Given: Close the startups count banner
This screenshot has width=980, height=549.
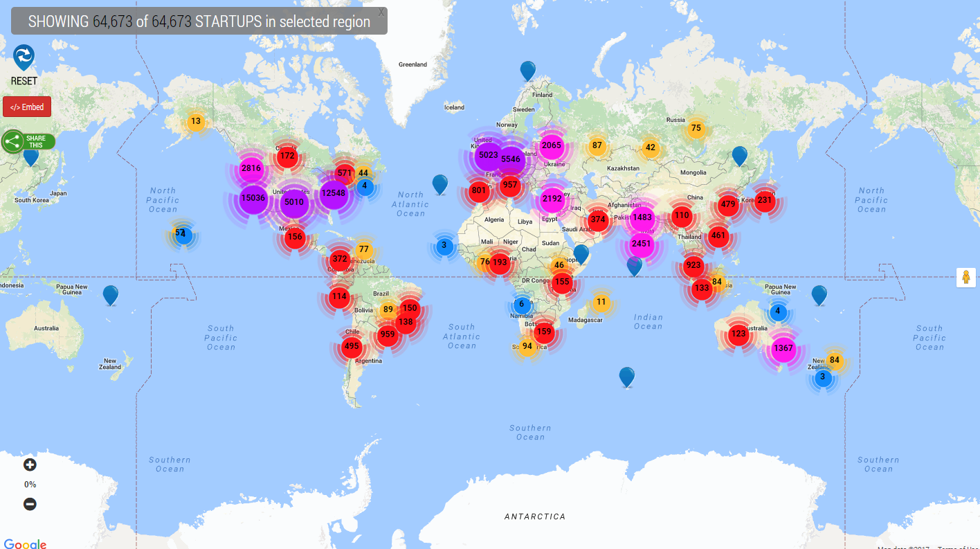Looking at the screenshot, I should pos(381,12).
